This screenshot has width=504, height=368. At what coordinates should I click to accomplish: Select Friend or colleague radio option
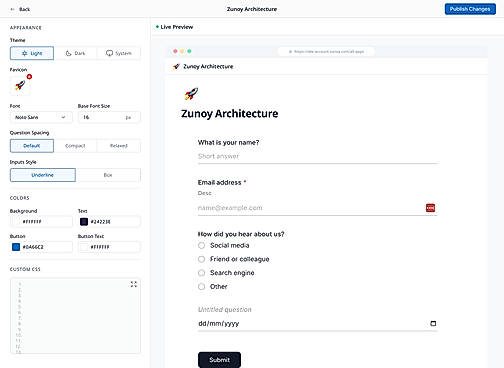pyautogui.click(x=201, y=259)
